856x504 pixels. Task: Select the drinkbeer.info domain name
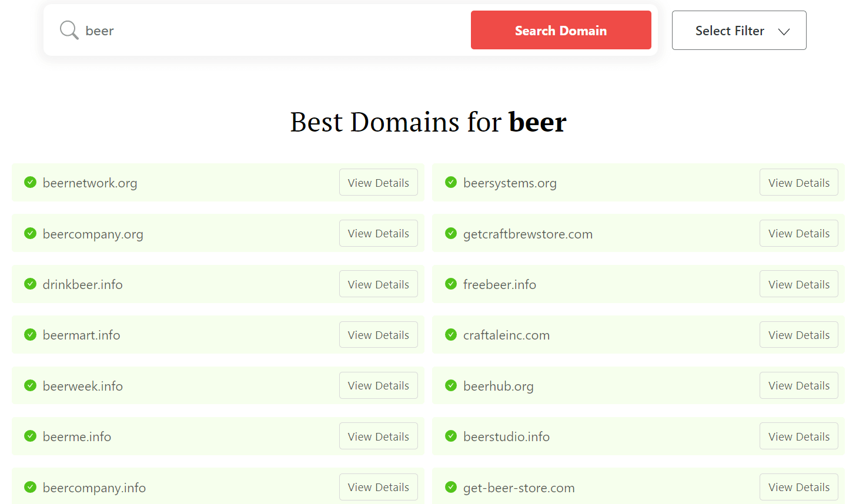click(x=83, y=284)
